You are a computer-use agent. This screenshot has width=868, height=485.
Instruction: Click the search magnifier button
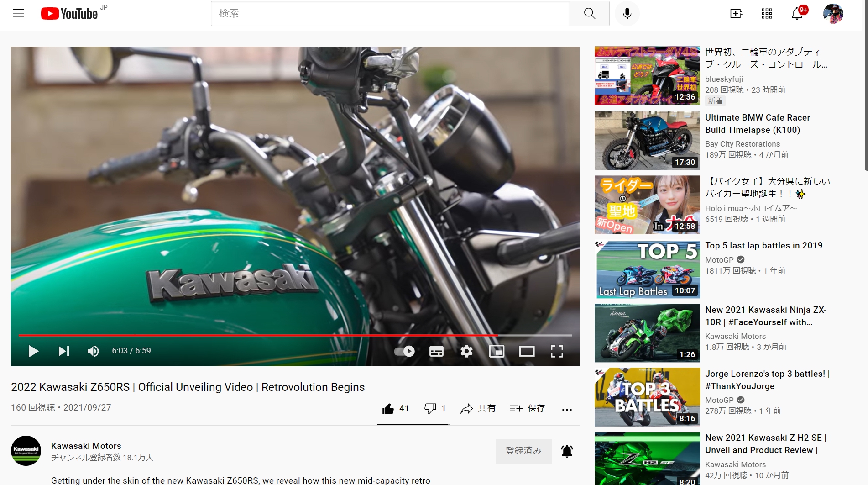point(589,13)
